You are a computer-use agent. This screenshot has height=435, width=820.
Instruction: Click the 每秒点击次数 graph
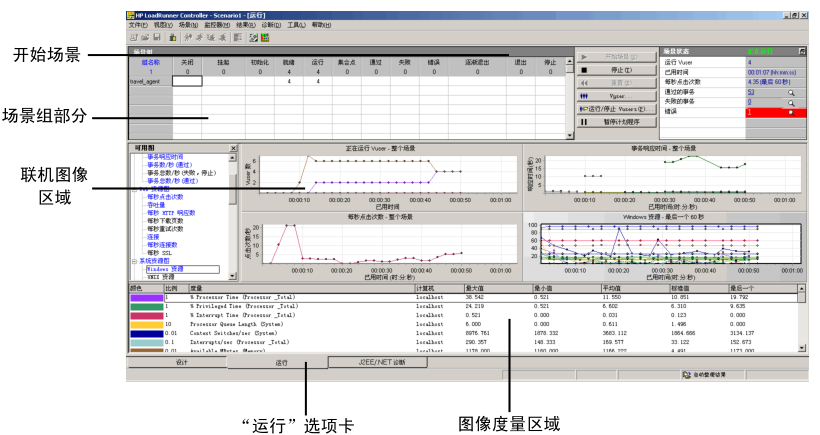click(381, 246)
